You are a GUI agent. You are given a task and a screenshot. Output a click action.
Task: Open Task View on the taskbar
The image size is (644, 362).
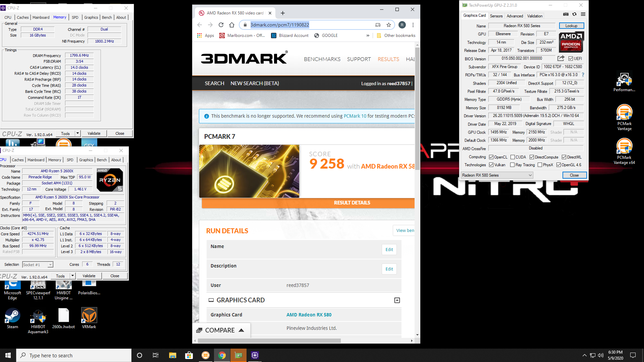point(156,355)
